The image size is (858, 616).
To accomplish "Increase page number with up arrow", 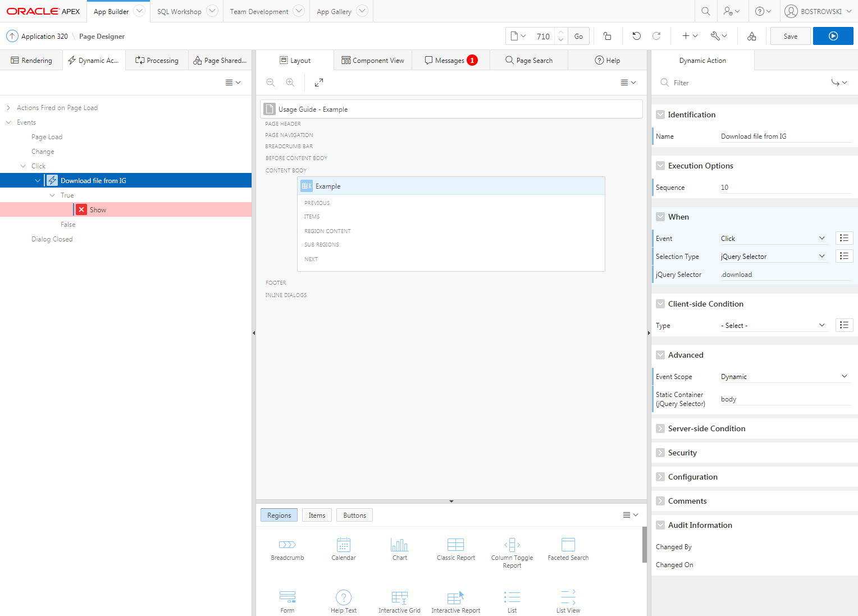I will pyautogui.click(x=560, y=32).
